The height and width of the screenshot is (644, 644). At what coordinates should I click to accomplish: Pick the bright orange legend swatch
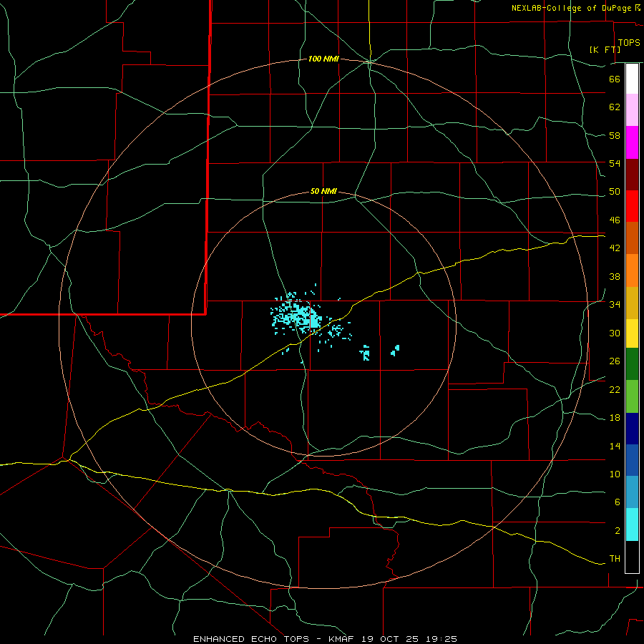point(632,270)
